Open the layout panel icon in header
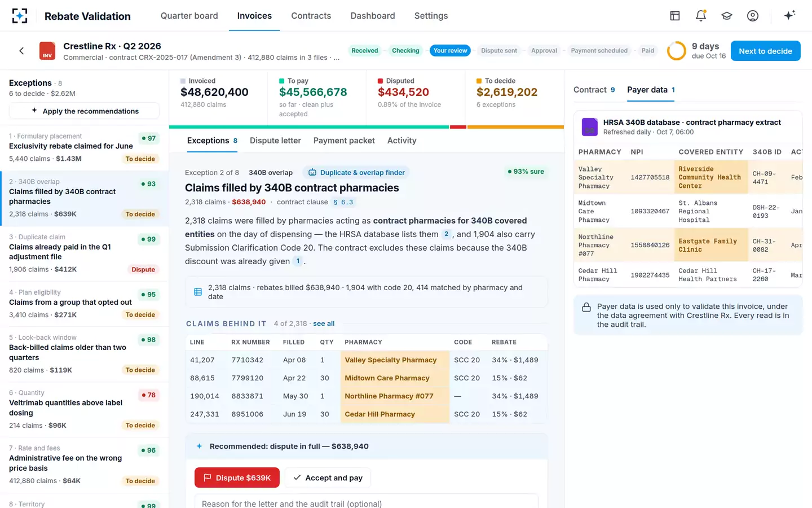This screenshot has height=508, width=812. click(x=675, y=16)
